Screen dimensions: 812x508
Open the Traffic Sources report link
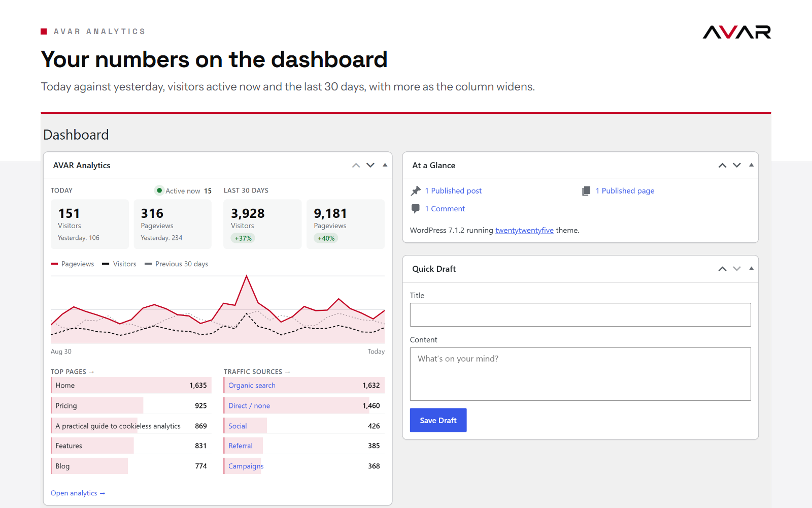pos(257,371)
